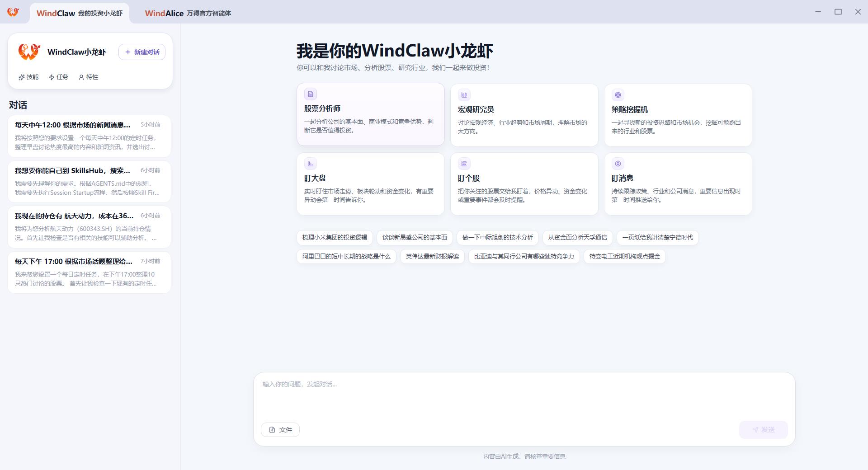Screen dimensions: 868x470
Task: Select the 宏观研究员 card title
Action: coord(476,109)
